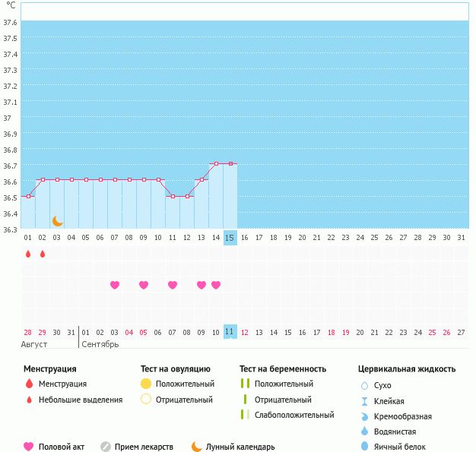Click the menstruation drop on cycle day 02
The image size is (476, 452).
tap(43, 254)
